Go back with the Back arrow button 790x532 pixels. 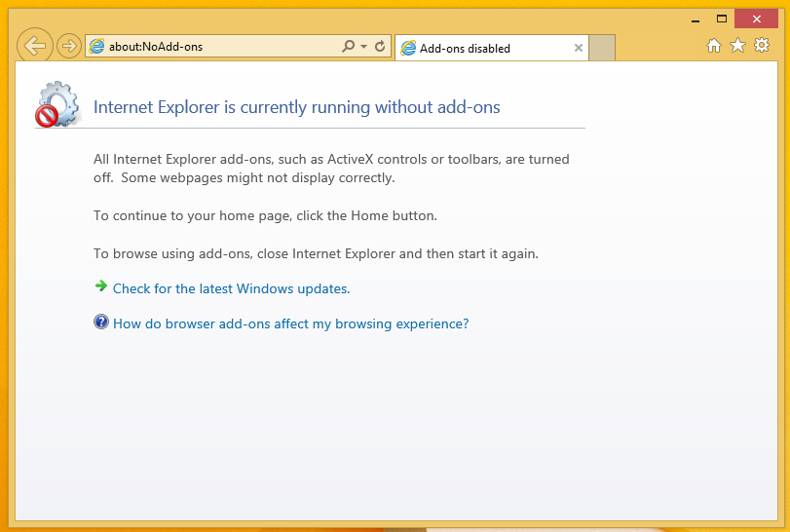[x=35, y=46]
